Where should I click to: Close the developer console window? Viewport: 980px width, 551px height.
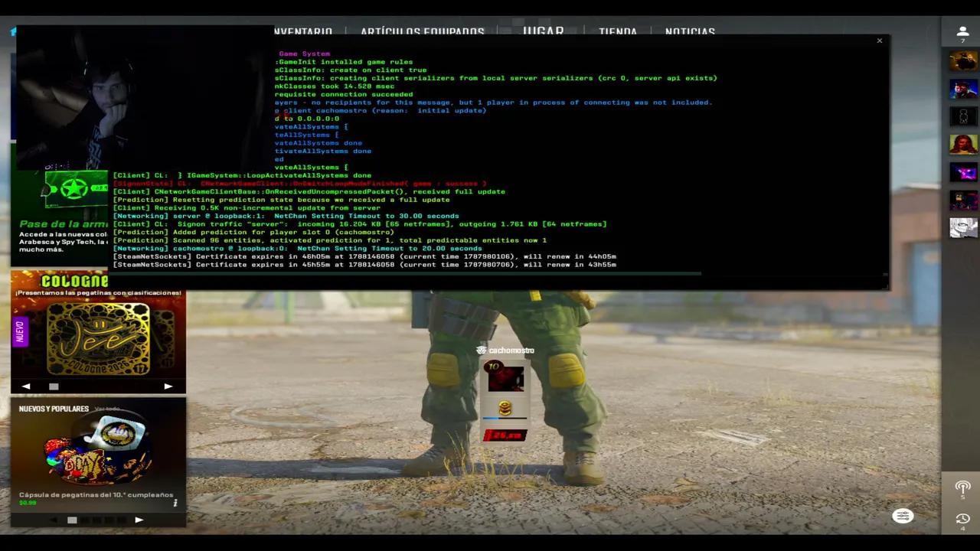[879, 41]
